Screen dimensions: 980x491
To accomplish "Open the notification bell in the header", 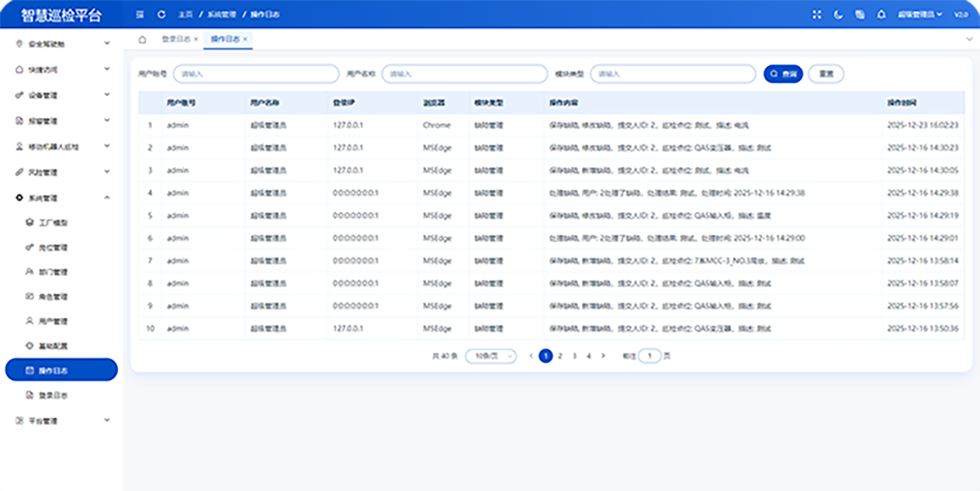I will click(x=881, y=14).
